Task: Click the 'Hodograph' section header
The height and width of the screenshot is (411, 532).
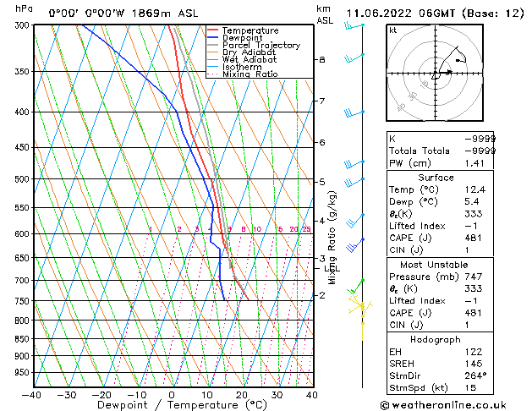Action: [436, 340]
